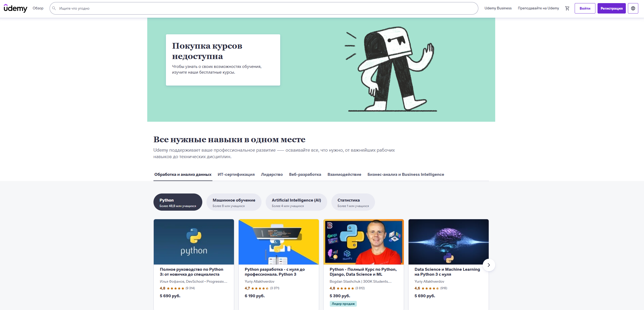Viewport: 644px width, 310px height.
Task: Click author 'Bogdan Stashchuk | 300K Students…'
Action: click(360, 281)
